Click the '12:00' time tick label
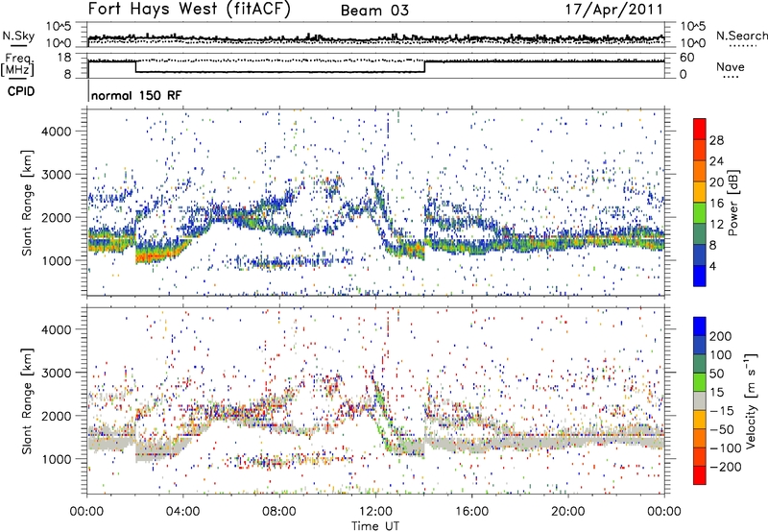Image resolution: width=768 pixels, height=532 pixels. (375, 512)
